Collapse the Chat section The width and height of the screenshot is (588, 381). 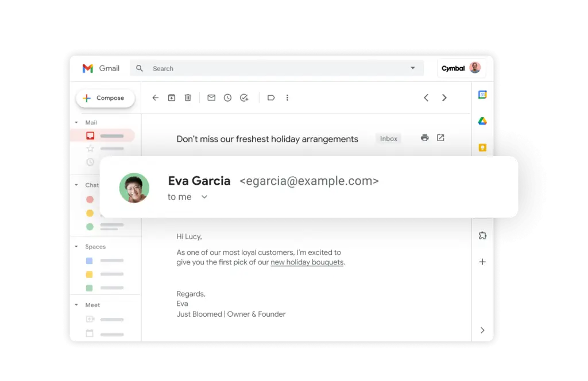[76, 185]
